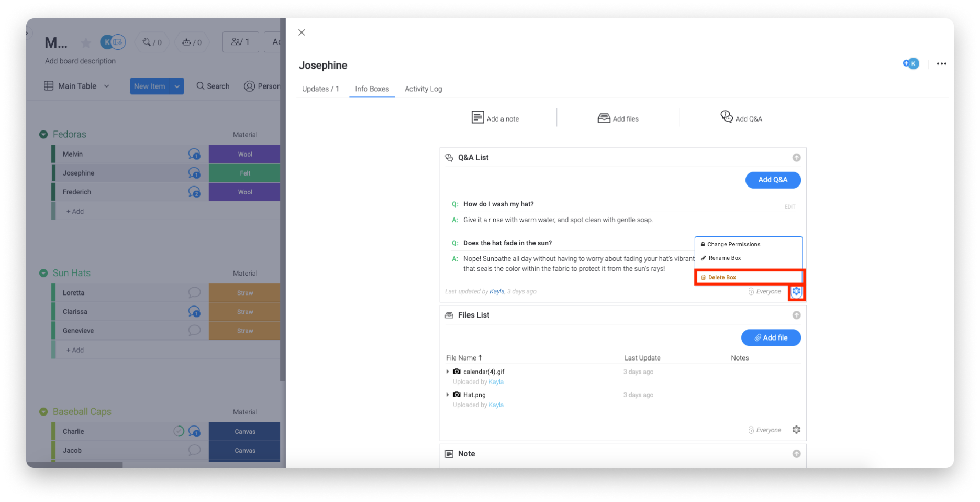
Task: Open updates bubble for Loretta
Action: [x=194, y=292]
